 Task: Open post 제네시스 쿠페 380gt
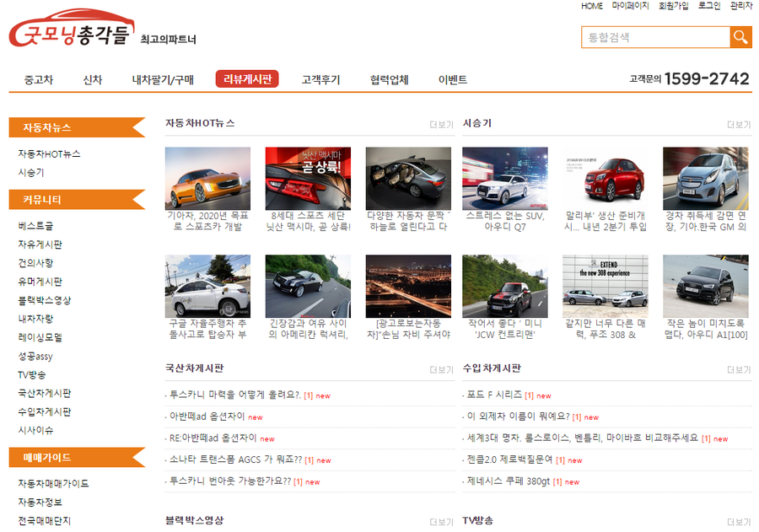click(x=509, y=481)
